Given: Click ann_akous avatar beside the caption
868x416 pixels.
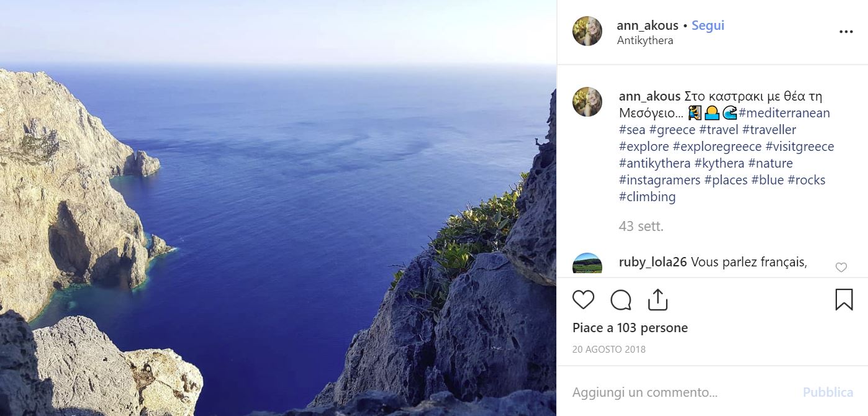Looking at the screenshot, I should click(x=587, y=102).
